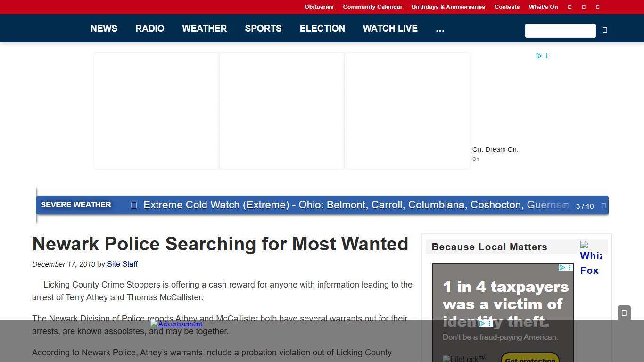This screenshot has width=644, height=362.
Task: Advance to next weather alert with right arrow
Action: tap(604, 206)
